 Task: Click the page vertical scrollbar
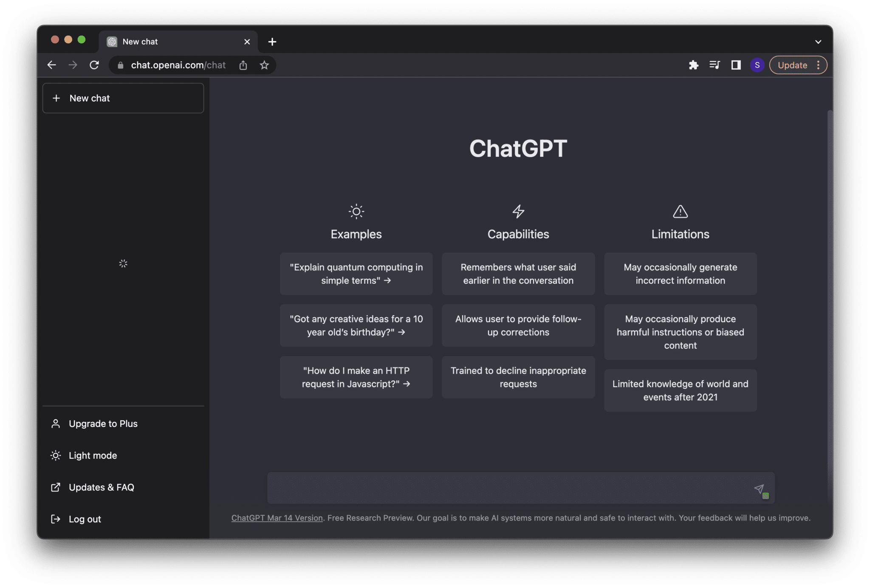(830, 305)
